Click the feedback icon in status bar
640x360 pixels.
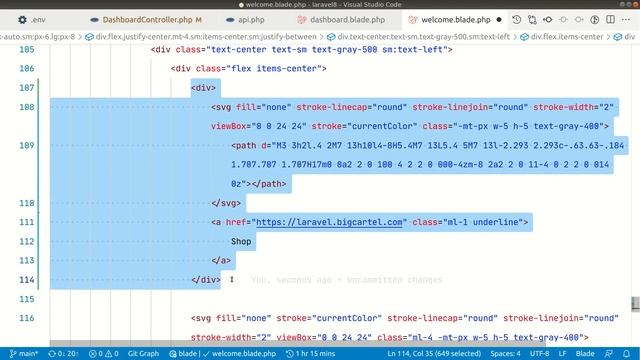609,353
